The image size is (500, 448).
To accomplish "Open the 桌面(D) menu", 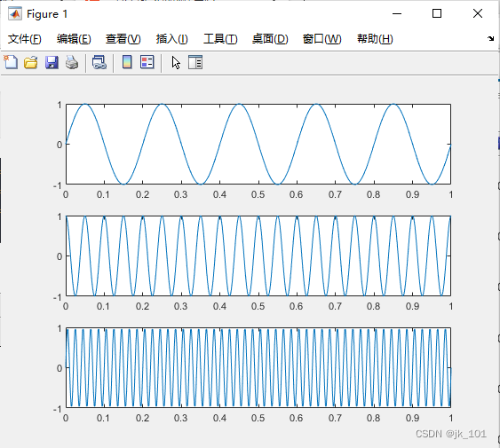I will [x=270, y=39].
